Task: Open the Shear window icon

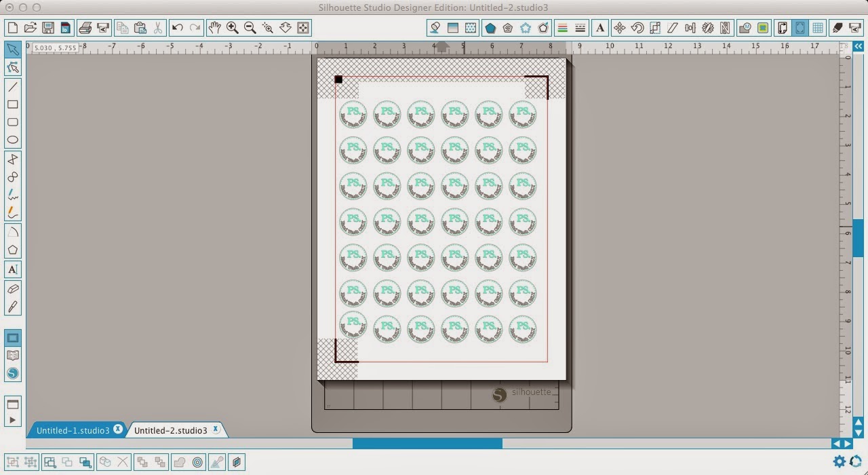Action: coord(672,28)
